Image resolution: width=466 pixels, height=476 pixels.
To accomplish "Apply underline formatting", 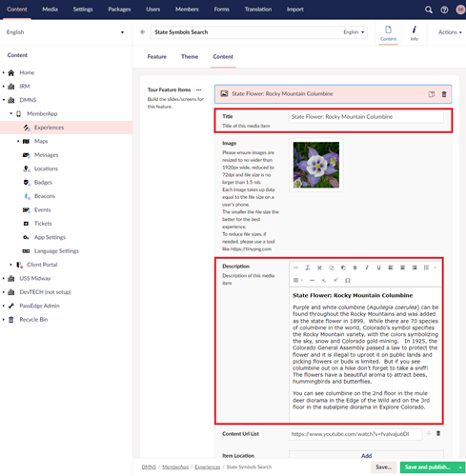I will pos(378,268).
